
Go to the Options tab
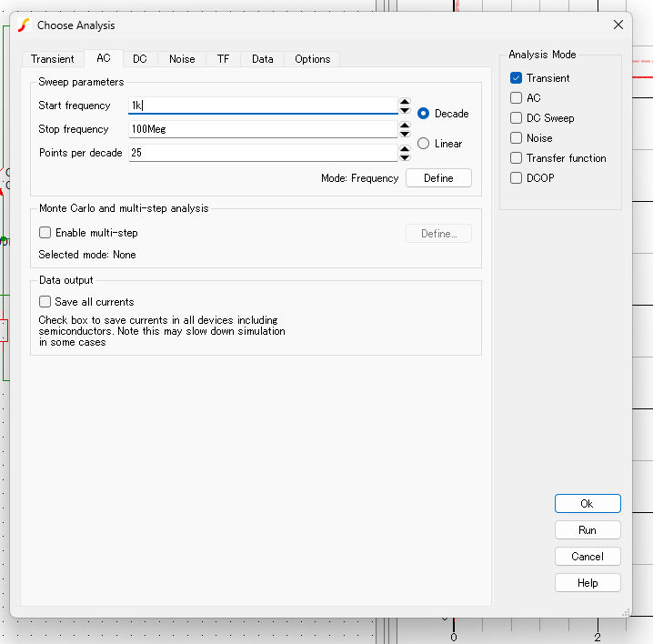pos(312,59)
